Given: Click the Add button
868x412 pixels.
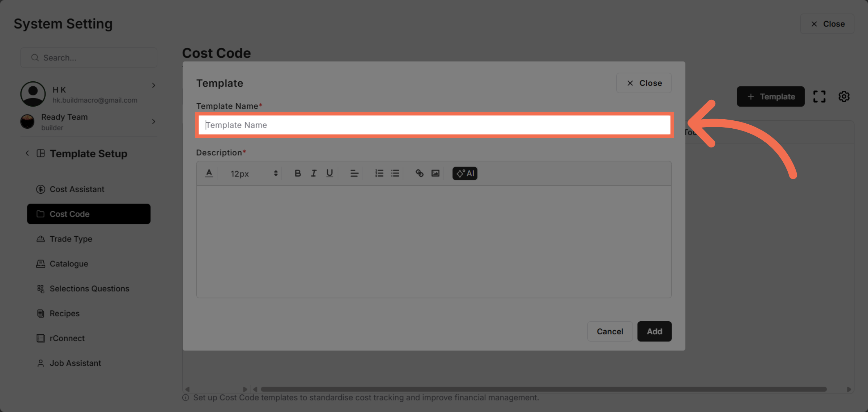Looking at the screenshot, I should pos(654,331).
